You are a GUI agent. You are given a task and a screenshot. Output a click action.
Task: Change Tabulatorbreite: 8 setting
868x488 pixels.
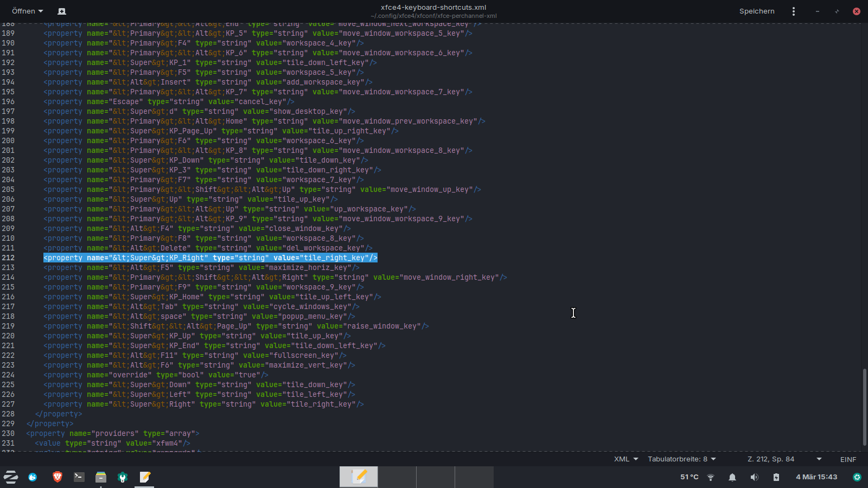[x=681, y=459]
